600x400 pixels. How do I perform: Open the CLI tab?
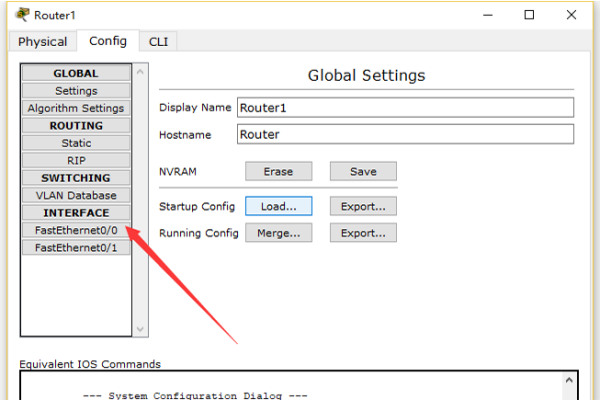coord(158,42)
